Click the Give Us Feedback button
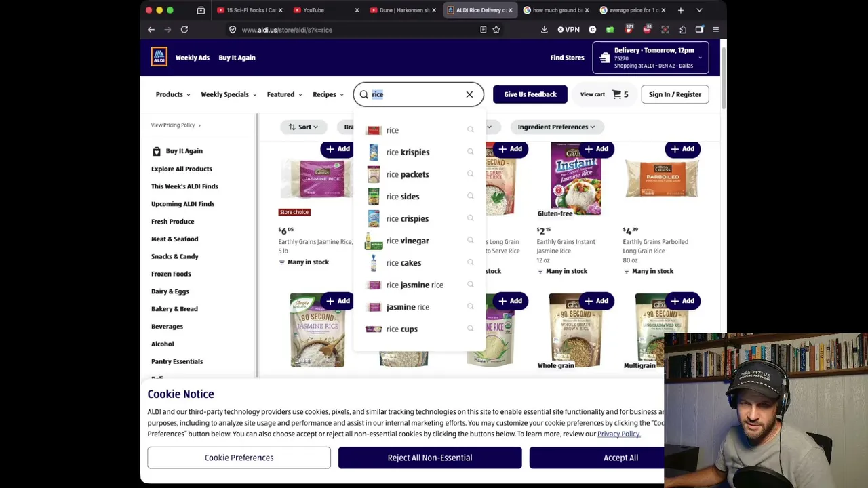The image size is (868, 488). pyautogui.click(x=530, y=94)
